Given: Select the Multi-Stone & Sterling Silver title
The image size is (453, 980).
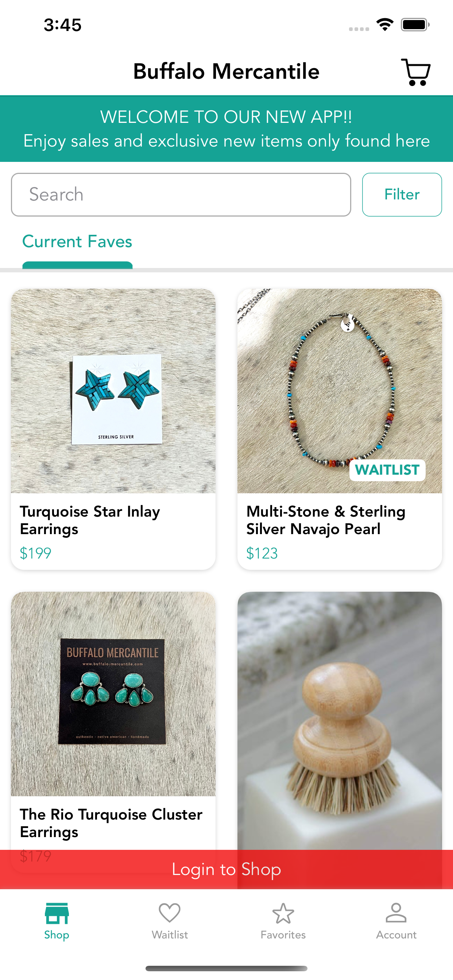Looking at the screenshot, I should point(326,520).
